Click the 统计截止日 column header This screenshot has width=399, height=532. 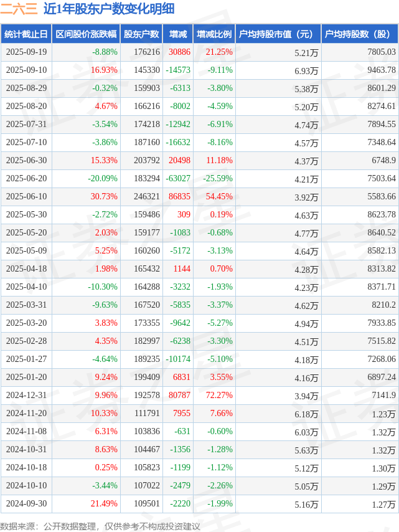[x=26, y=34]
